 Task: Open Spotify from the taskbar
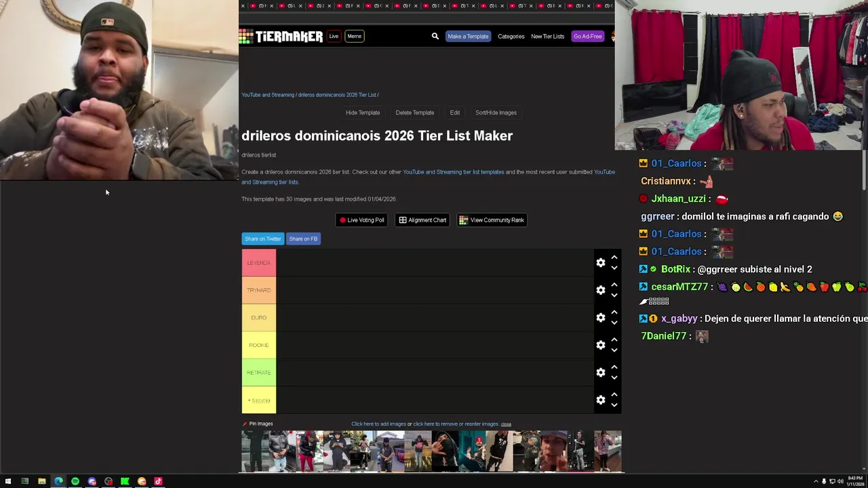[x=75, y=481]
